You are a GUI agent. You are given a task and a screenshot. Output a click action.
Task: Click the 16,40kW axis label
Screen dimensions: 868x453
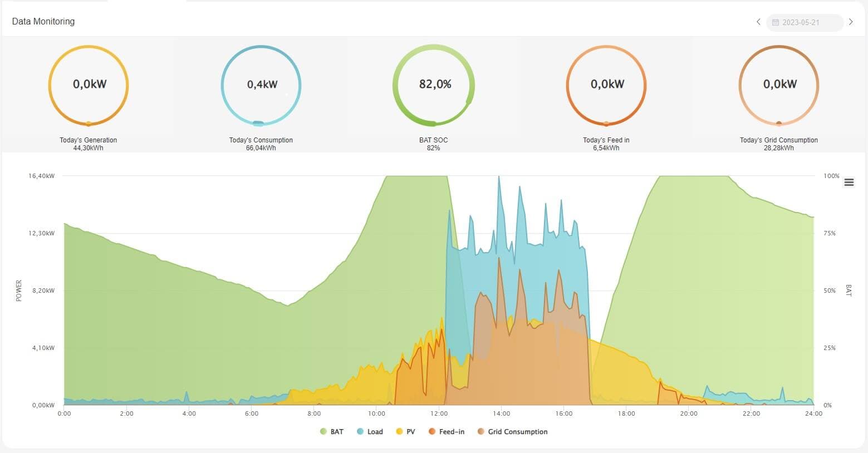pos(42,176)
